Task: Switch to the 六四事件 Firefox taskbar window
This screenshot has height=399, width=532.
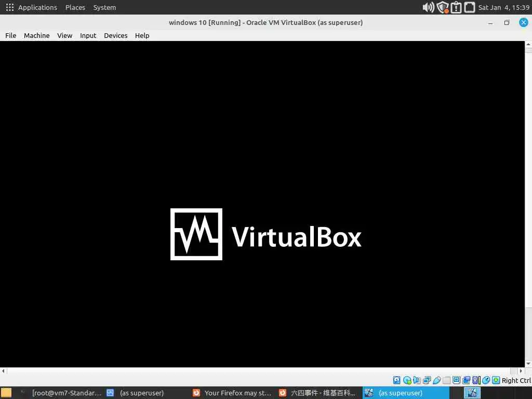Action: 318,393
